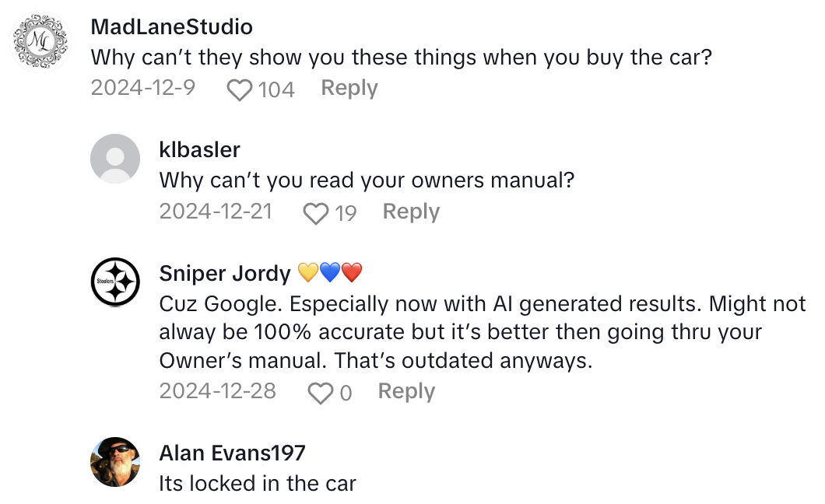Click Alan Evans197's profile photo

(115, 462)
